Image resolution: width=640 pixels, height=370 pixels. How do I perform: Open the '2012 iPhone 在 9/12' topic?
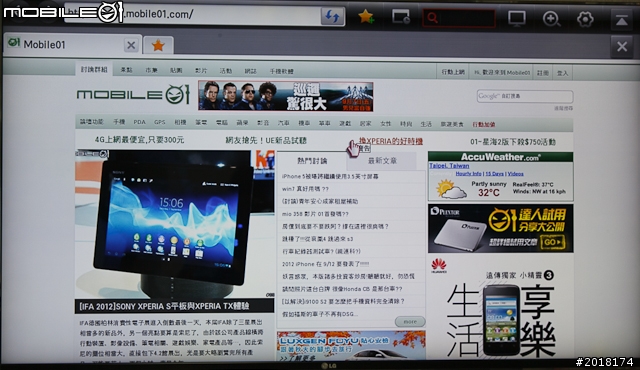325,264
